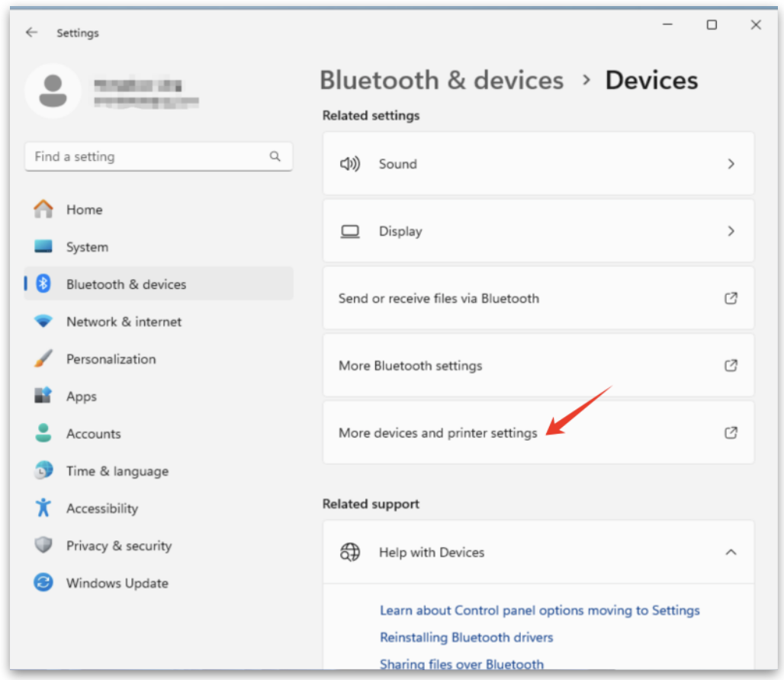This screenshot has width=784, height=680.
Task: Click the Find a setting search box
Action: click(x=149, y=157)
